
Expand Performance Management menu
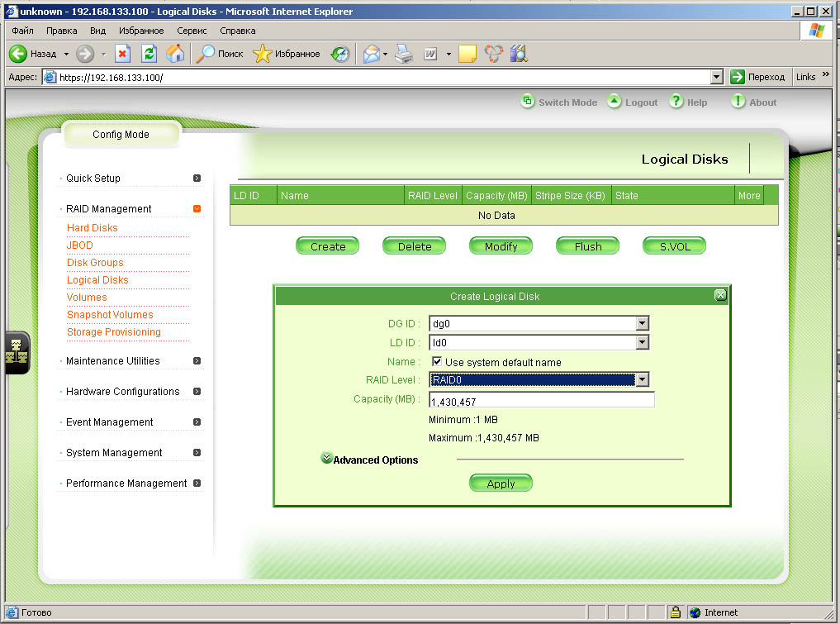pos(197,483)
